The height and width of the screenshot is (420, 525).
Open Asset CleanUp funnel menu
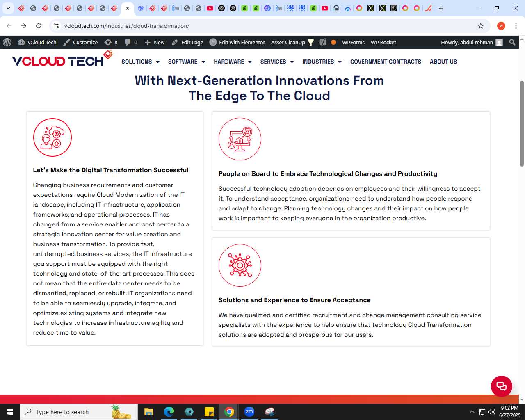[292, 42]
